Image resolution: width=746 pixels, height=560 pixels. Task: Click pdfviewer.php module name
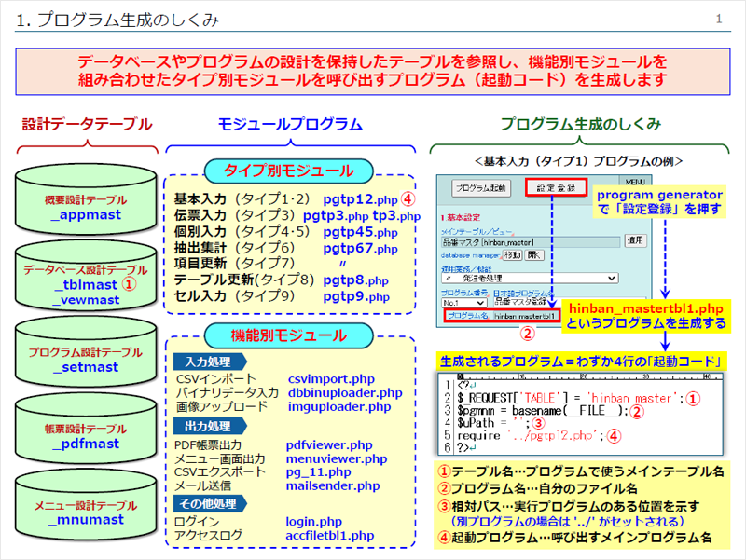pos(329,445)
